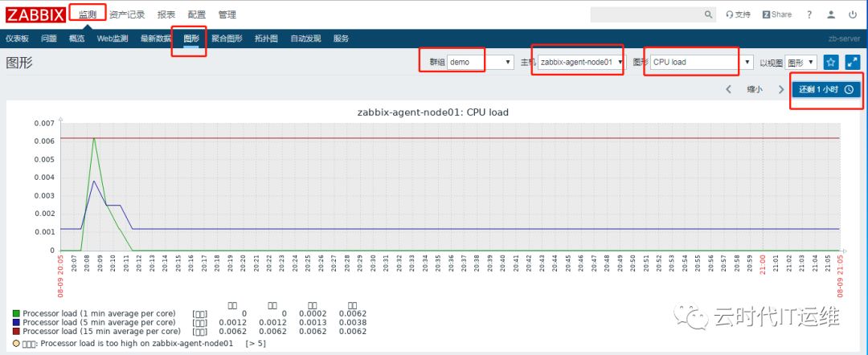This screenshot has height=355, width=868.
Task: Click the help question mark icon
Action: click(810, 15)
